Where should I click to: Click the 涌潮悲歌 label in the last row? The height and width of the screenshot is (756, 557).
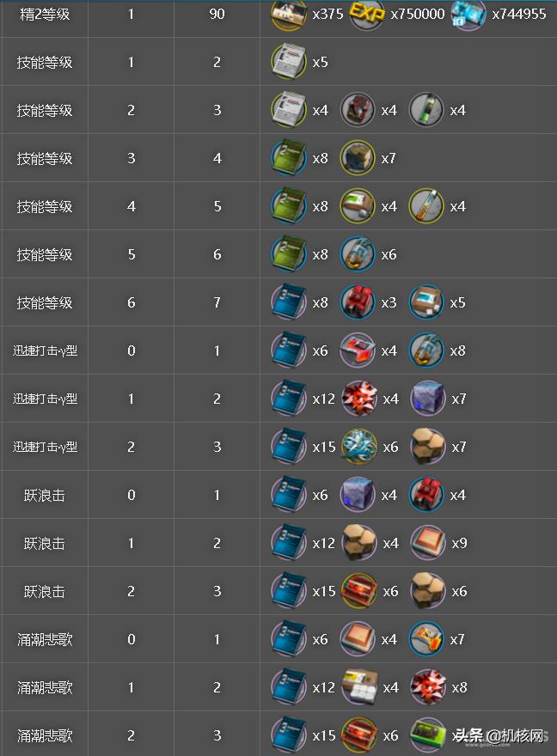tap(45, 735)
